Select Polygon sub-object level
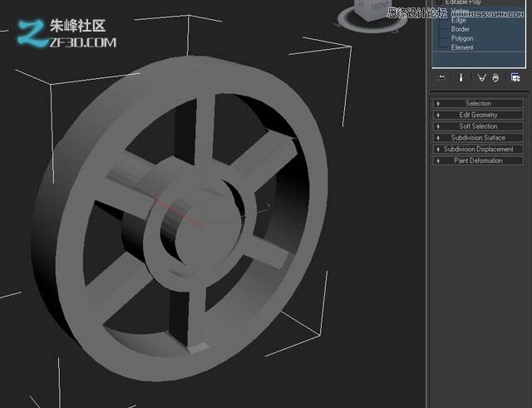Image resolution: width=532 pixels, height=408 pixels. point(462,38)
